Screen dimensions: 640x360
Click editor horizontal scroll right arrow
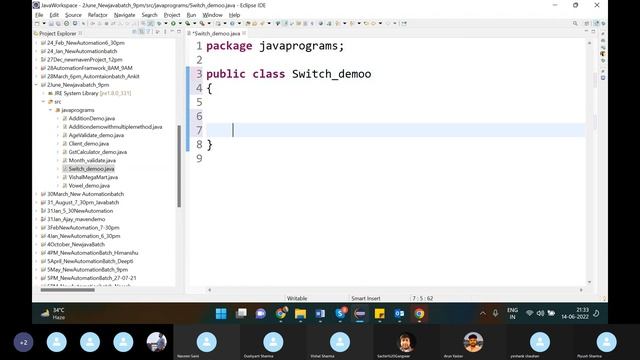[581, 290]
